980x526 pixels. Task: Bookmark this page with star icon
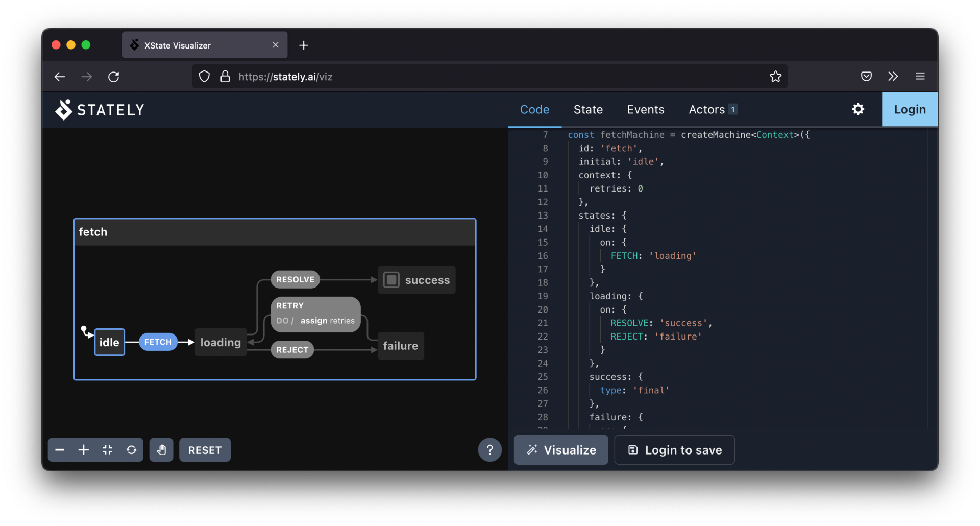tap(775, 77)
